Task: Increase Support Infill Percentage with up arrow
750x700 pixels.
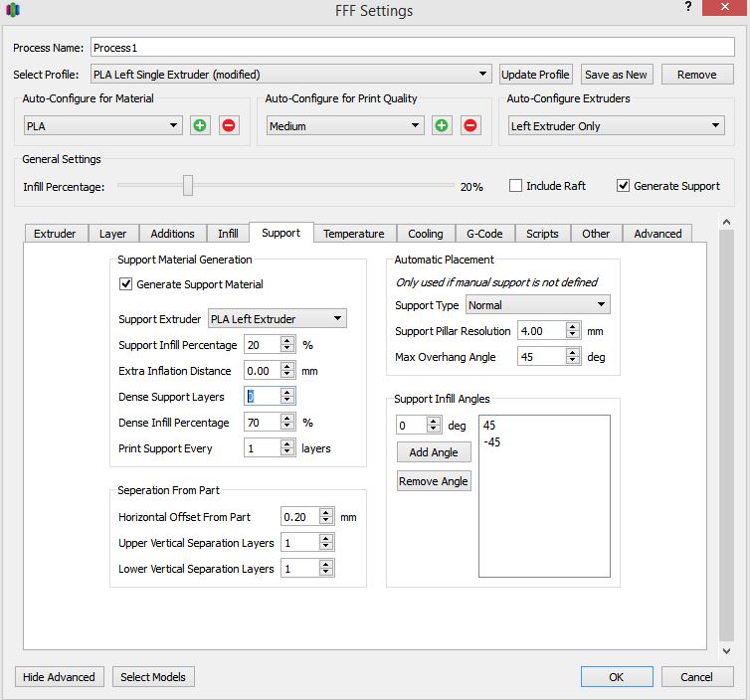Action: pyautogui.click(x=287, y=340)
